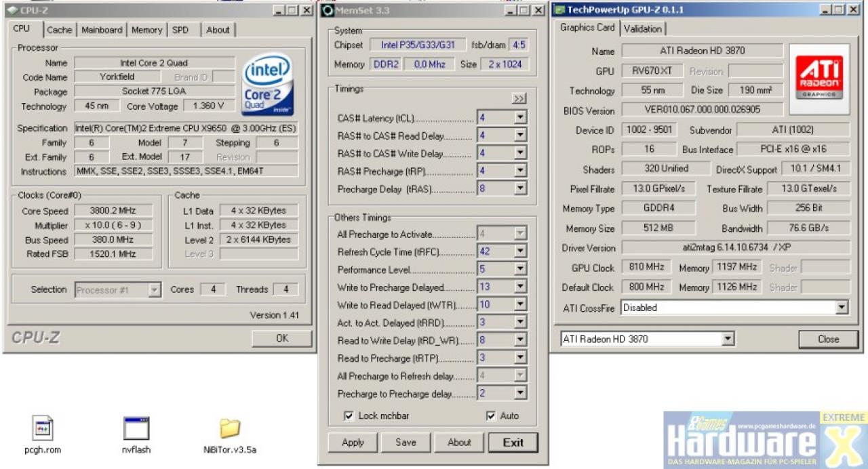Open the RAS# to CAS# Write Delay dropdown
This screenshot has height=469, width=868.
520,153
